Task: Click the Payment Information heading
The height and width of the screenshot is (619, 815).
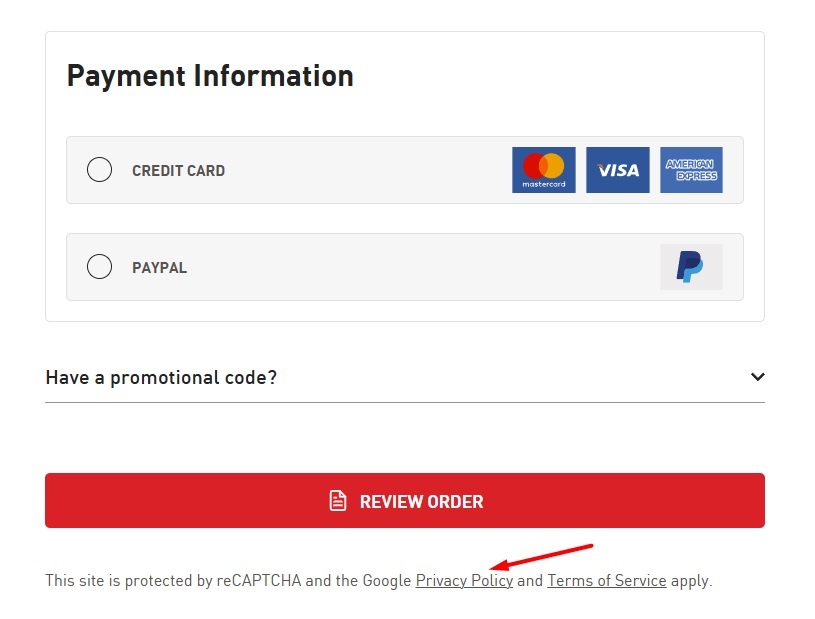Action: coord(210,76)
